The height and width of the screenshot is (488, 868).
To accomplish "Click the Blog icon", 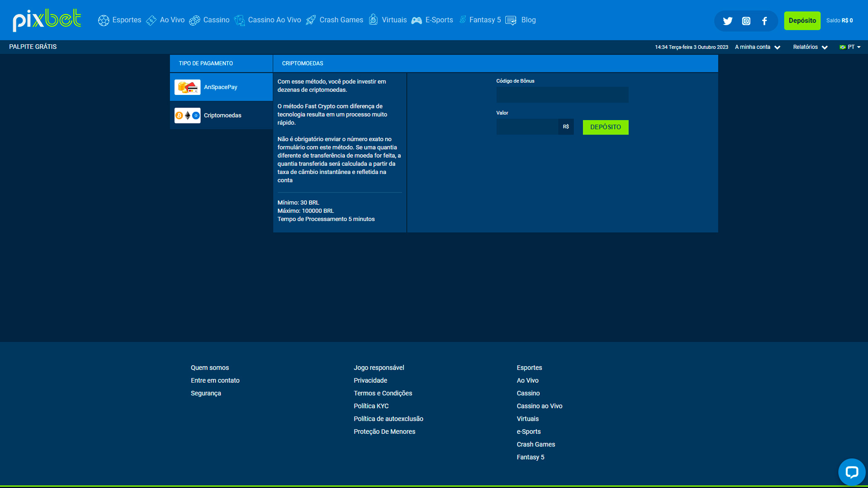I will coord(511,20).
